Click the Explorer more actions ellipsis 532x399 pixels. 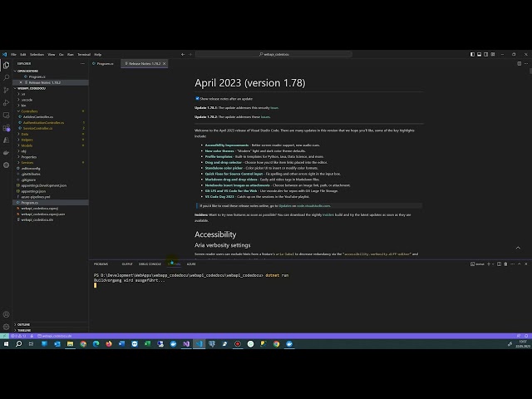[x=82, y=63]
